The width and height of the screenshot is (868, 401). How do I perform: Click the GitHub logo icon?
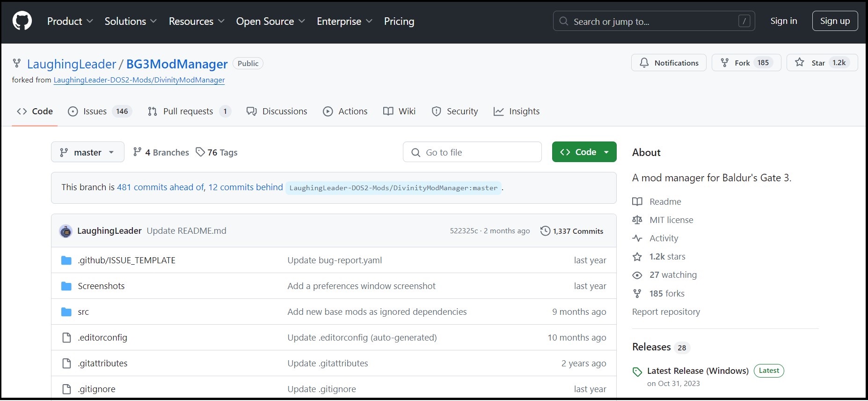pos(22,22)
